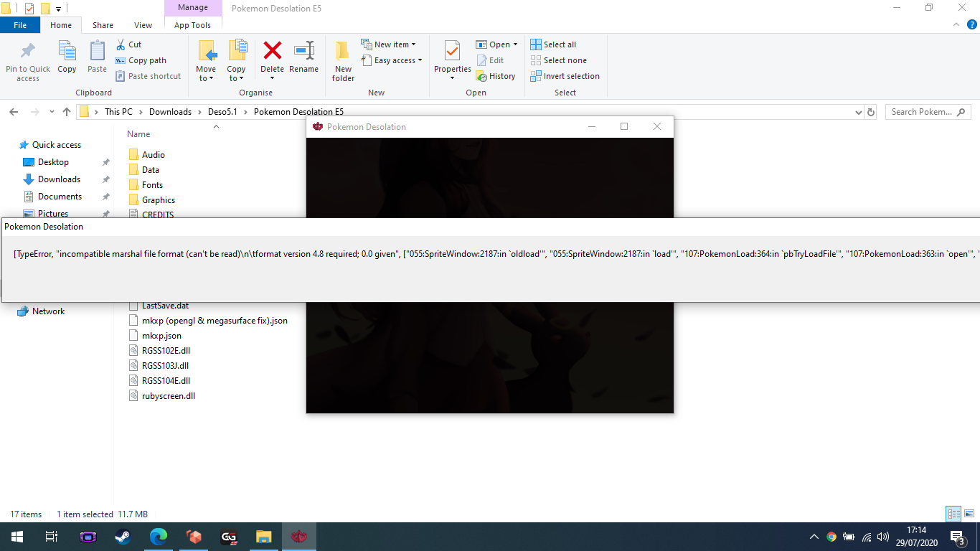This screenshot has height=551, width=980.
Task: Click Copy path in the ribbon
Action: 141,60
